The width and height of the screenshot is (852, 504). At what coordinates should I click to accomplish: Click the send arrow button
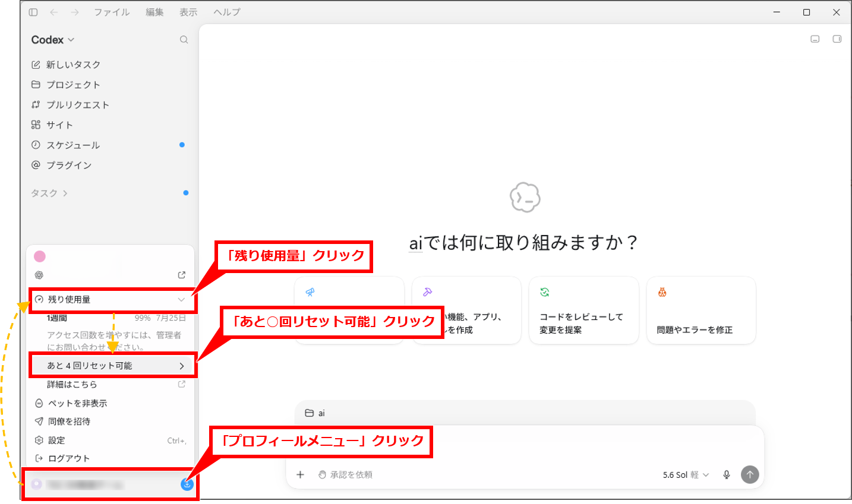click(750, 475)
